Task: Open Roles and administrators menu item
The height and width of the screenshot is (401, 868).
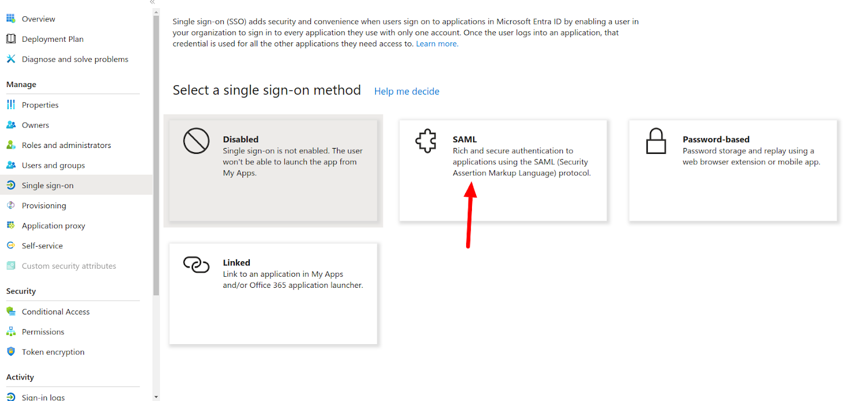Action: pos(66,145)
